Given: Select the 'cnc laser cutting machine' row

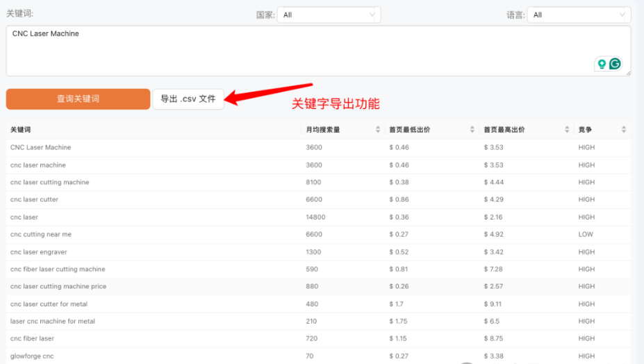Looking at the screenshot, I should pyautogui.click(x=50, y=182).
